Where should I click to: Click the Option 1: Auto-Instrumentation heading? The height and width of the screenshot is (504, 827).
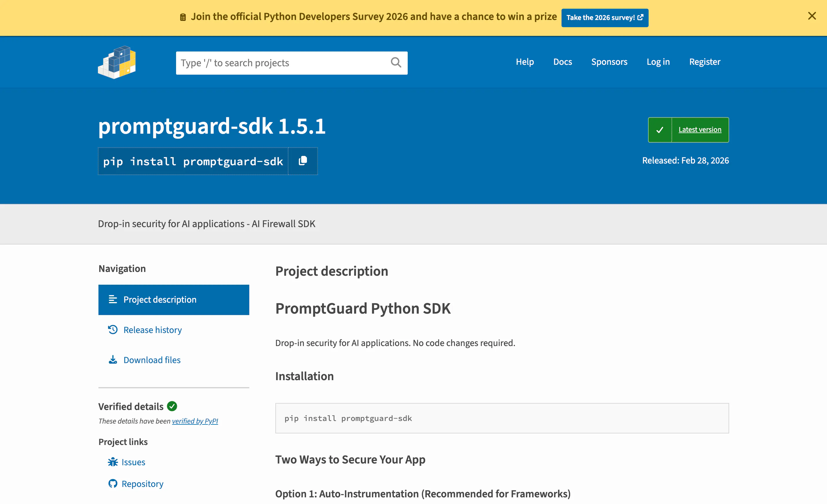(423, 494)
